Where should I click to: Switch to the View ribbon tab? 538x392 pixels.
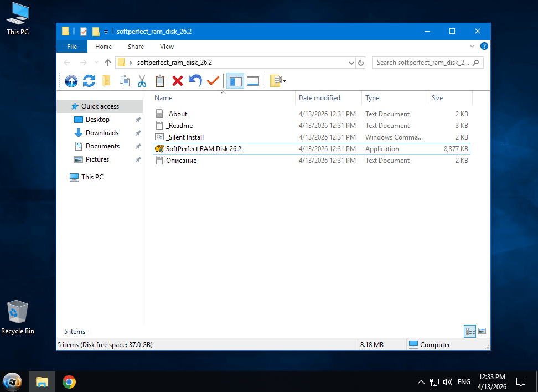(167, 47)
